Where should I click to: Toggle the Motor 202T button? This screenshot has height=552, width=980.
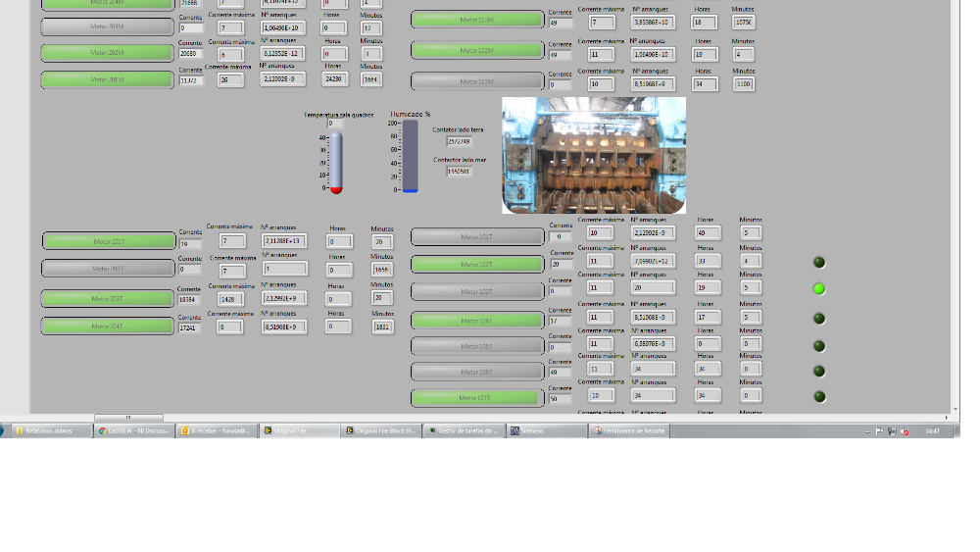tap(109, 269)
